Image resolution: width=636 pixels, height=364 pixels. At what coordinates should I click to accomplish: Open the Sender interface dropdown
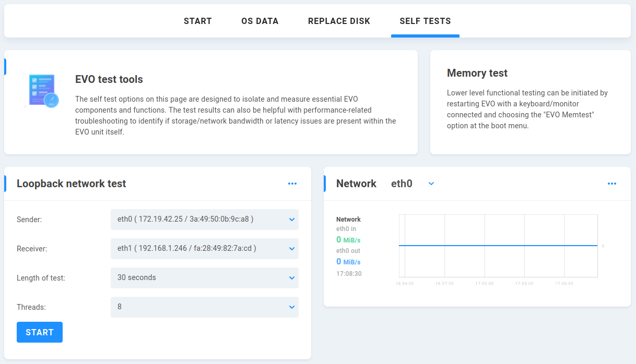click(x=205, y=220)
